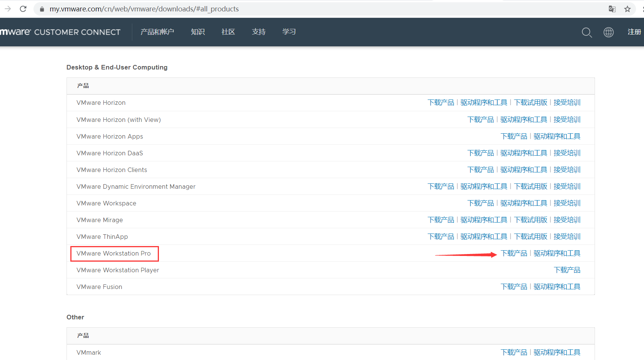Click 接受培训 for VMware Workspace
The image size is (644, 360).
(x=567, y=203)
